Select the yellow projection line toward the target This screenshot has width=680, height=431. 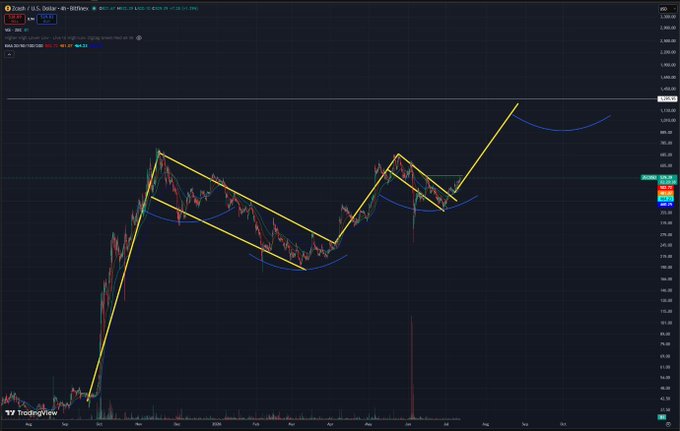486,147
